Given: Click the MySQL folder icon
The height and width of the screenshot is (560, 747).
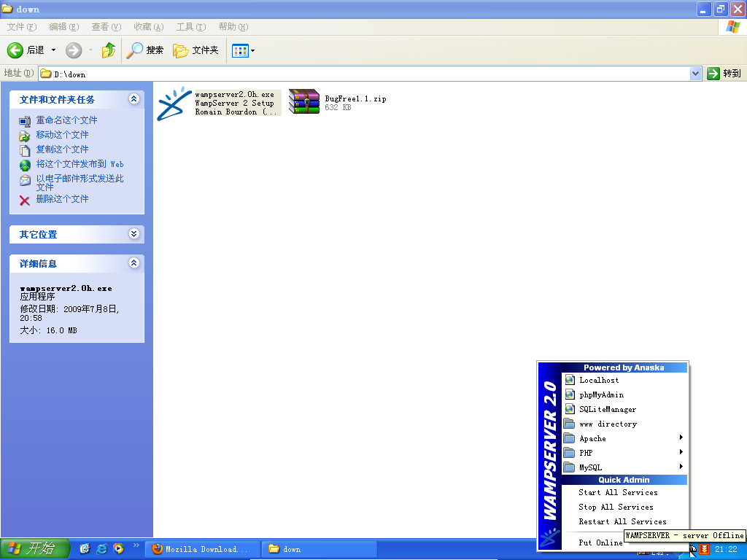Looking at the screenshot, I should click(x=569, y=467).
